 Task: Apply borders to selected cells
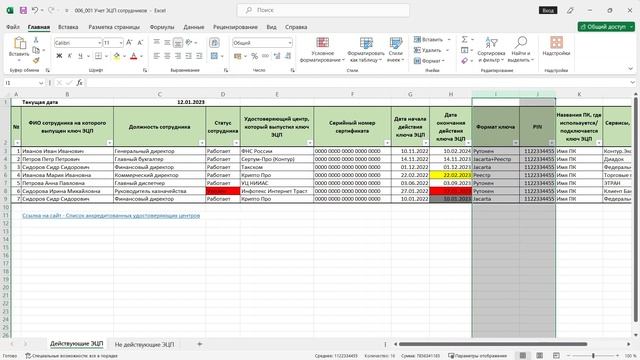tap(98, 56)
